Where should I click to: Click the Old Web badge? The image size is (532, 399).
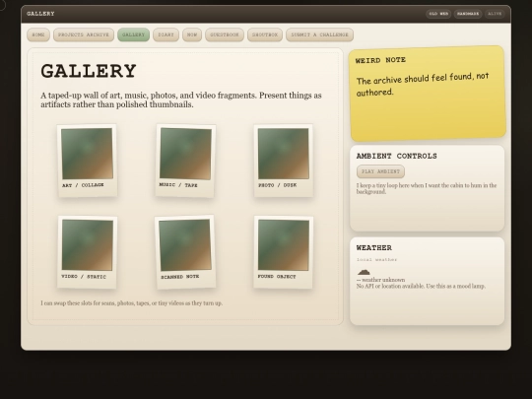(438, 14)
